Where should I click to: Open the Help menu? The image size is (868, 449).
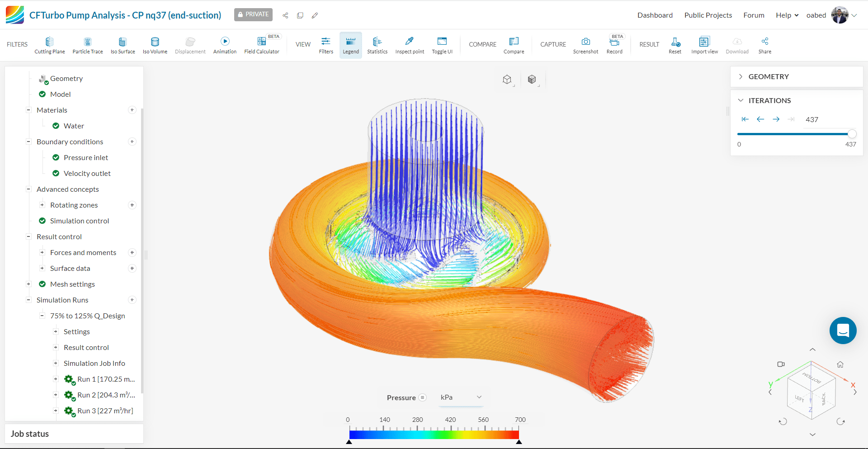pyautogui.click(x=787, y=15)
